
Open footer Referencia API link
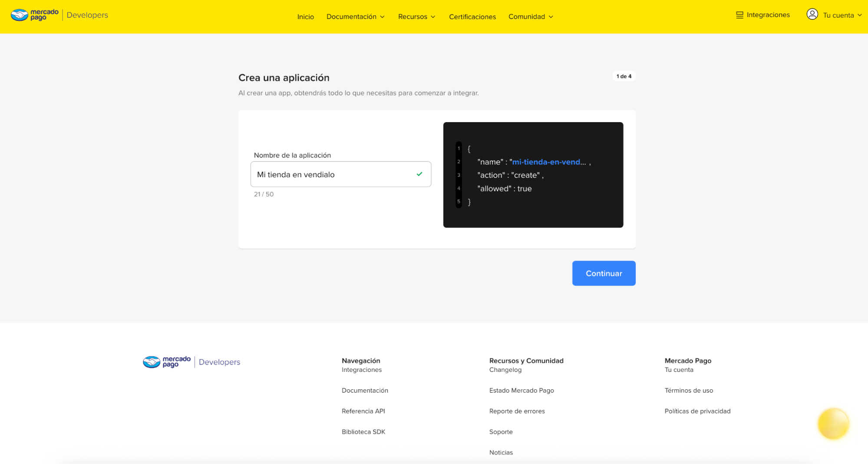click(363, 411)
